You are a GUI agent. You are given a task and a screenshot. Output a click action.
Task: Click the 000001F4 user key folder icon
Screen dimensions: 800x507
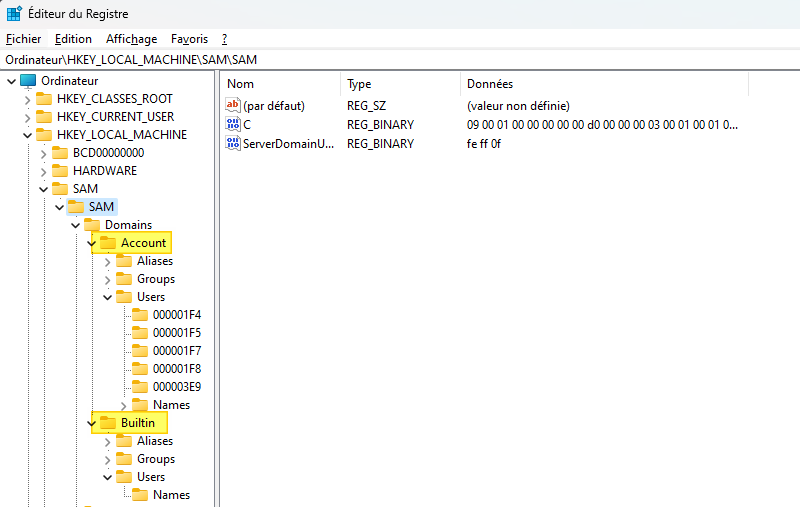140,315
